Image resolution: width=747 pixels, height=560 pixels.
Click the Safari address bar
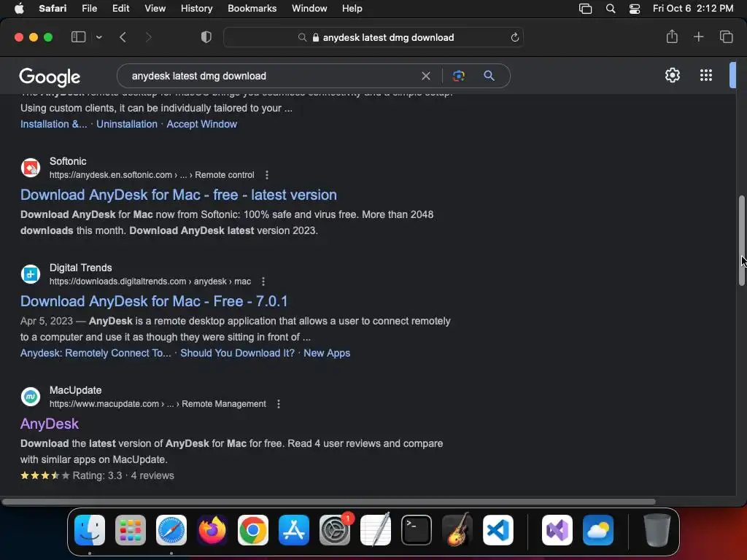[x=373, y=37]
